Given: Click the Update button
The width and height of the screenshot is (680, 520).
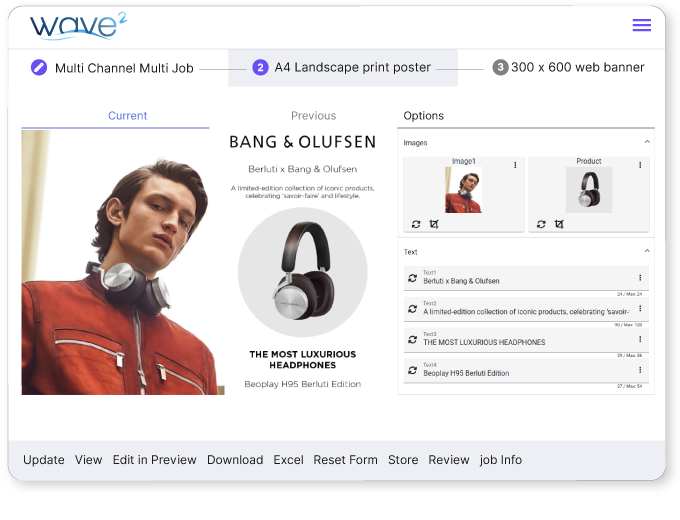Looking at the screenshot, I should [43, 460].
